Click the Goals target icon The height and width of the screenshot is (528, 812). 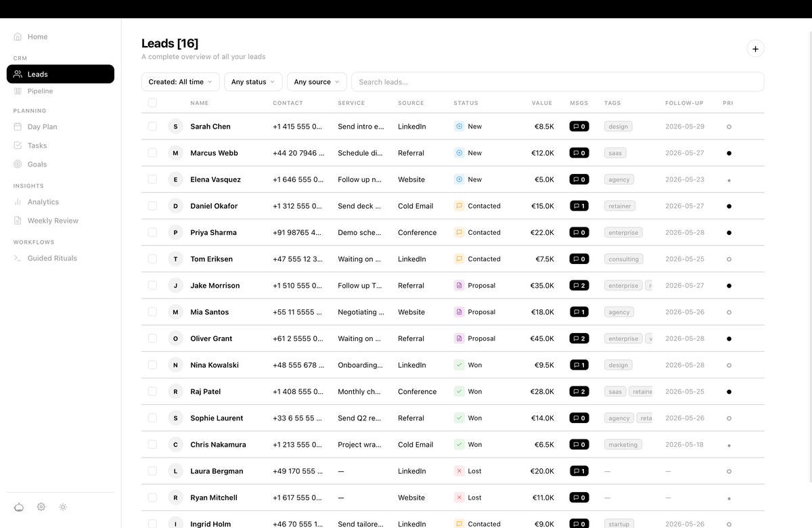[18, 164]
